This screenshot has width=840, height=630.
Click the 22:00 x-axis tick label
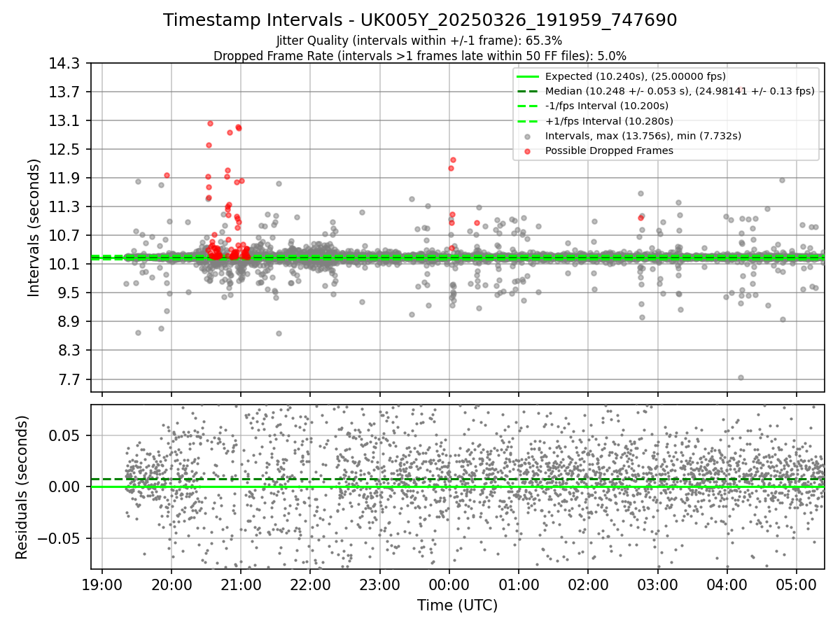tap(310, 584)
